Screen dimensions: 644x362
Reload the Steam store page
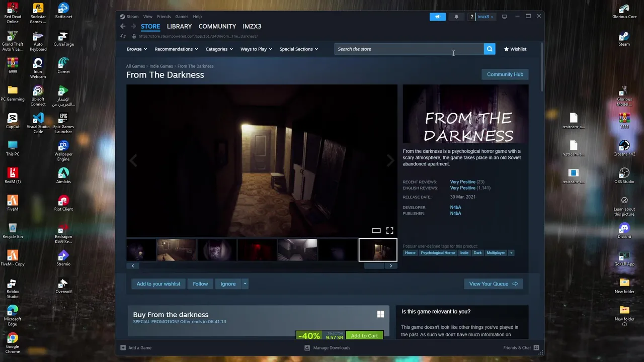tap(123, 36)
